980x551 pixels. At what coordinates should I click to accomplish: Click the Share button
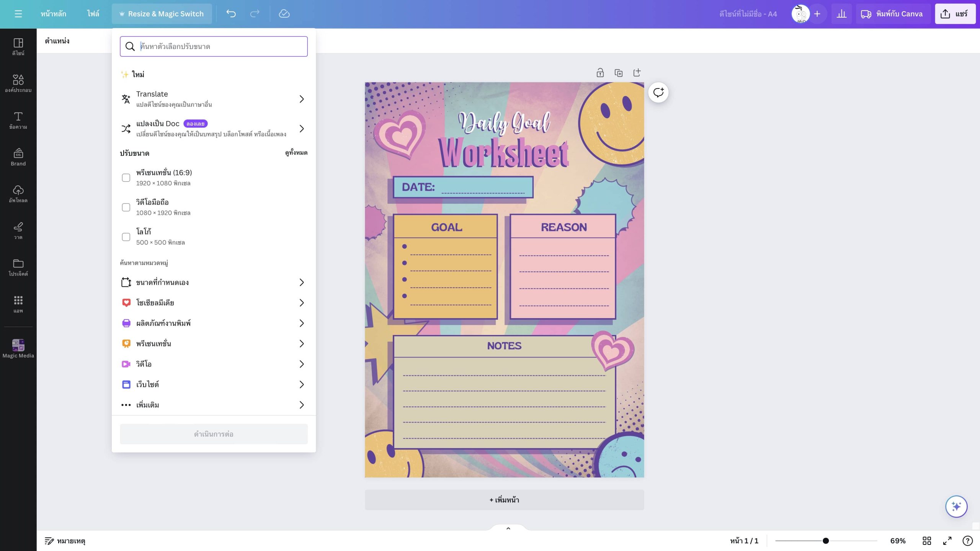coord(955,14)
